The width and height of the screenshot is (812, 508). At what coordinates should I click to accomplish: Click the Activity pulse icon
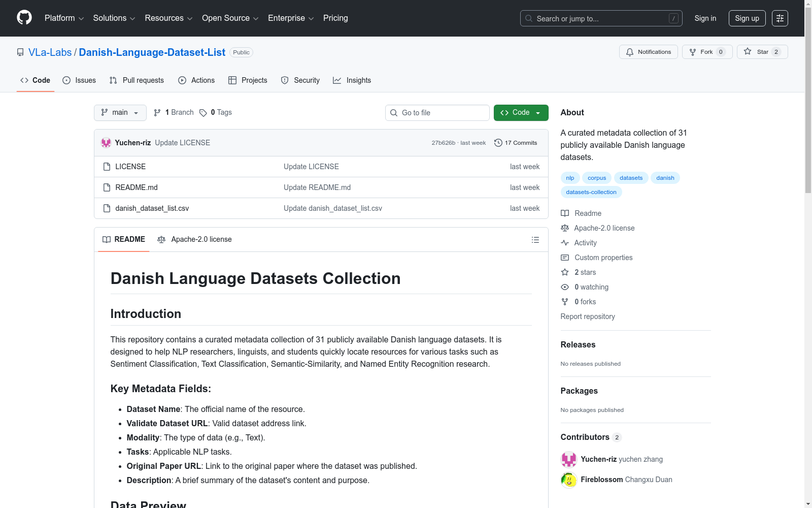(x=565, y=243)
